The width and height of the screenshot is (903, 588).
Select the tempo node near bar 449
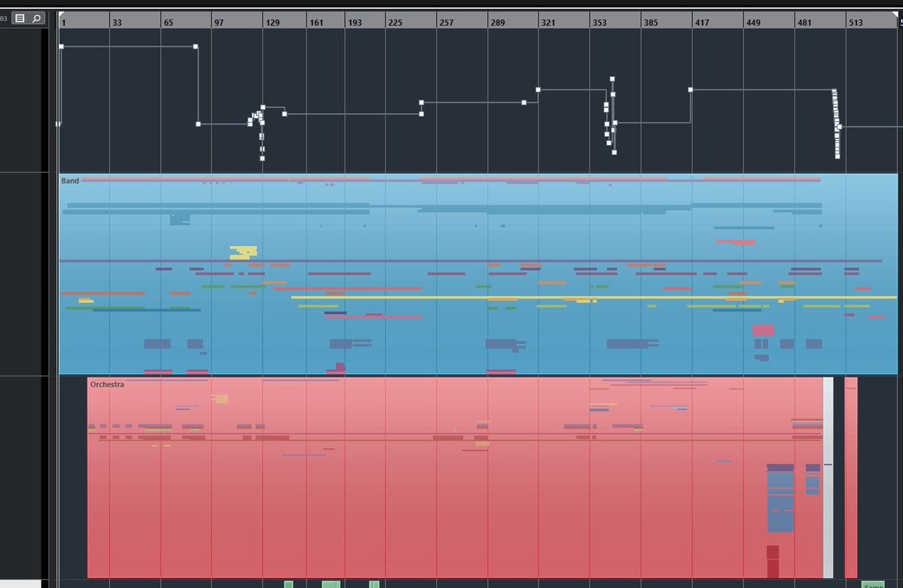[689, 90]
